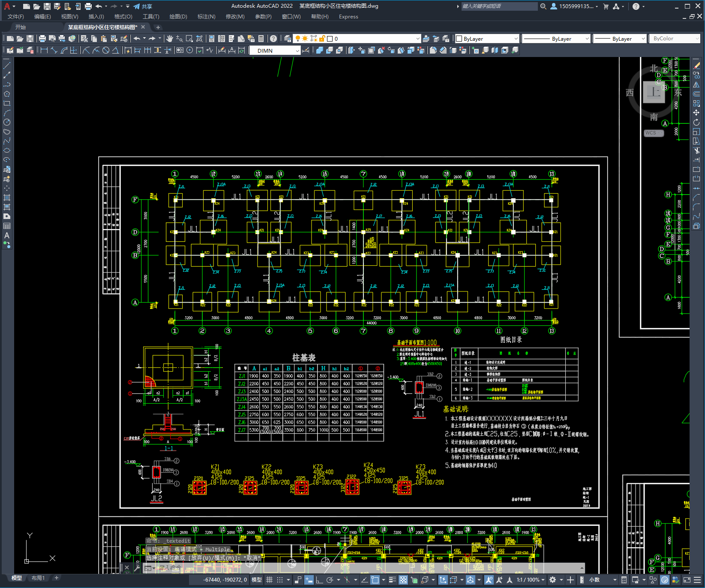Select the Multiline Text tool
The height and width of the screenshot is (588, 705).
7,235
